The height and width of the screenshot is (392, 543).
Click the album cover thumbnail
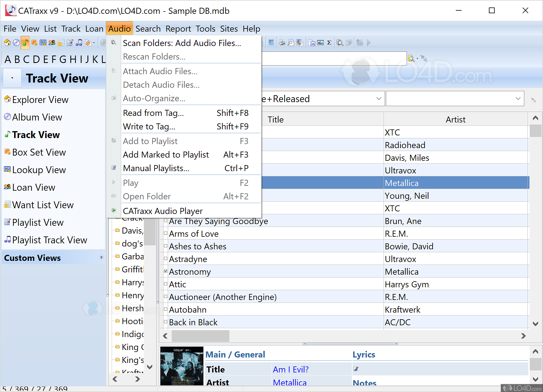[x=182, y=366]
